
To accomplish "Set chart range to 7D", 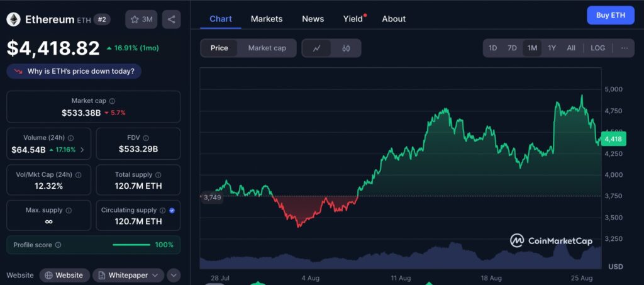I will (512, 48).
